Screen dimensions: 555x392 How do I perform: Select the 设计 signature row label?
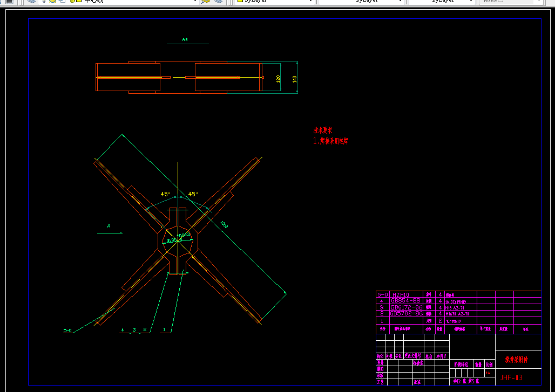[381, 363]
